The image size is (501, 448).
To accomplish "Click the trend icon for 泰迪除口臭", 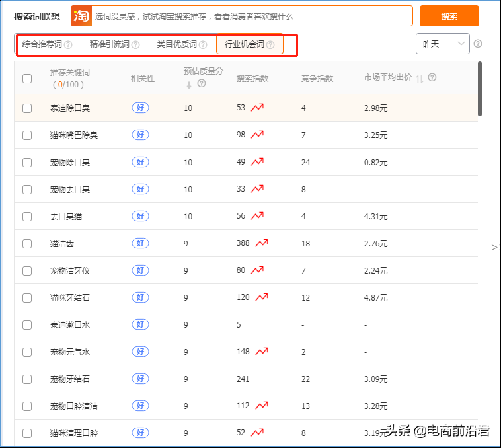I will tap(257, 107).
